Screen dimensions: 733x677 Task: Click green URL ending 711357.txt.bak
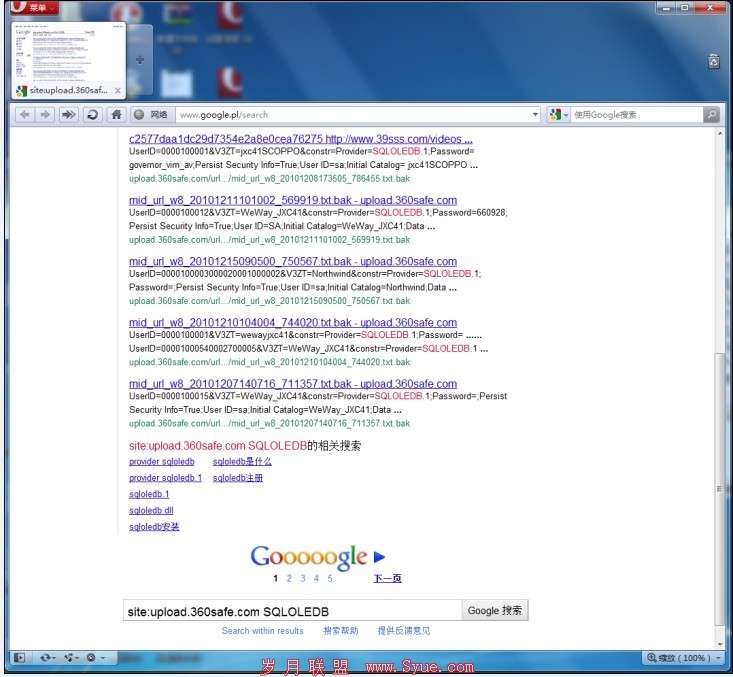[x=269, y=424]
